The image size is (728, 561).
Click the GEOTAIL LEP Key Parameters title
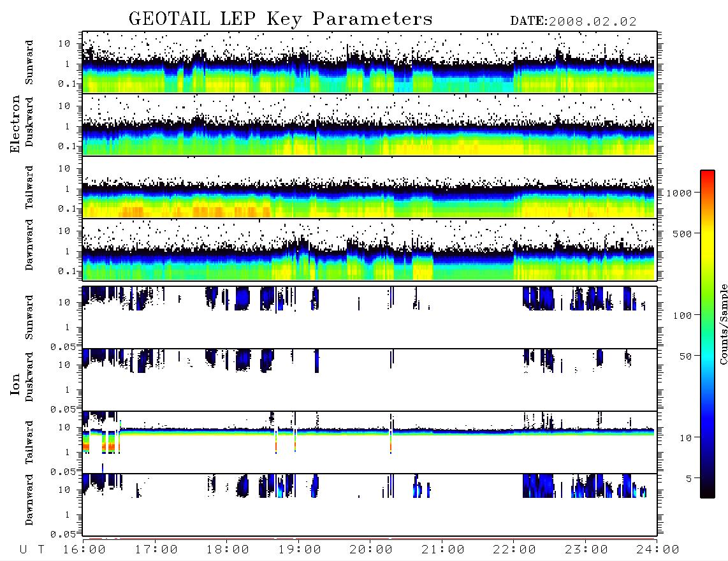coord(280,19)
